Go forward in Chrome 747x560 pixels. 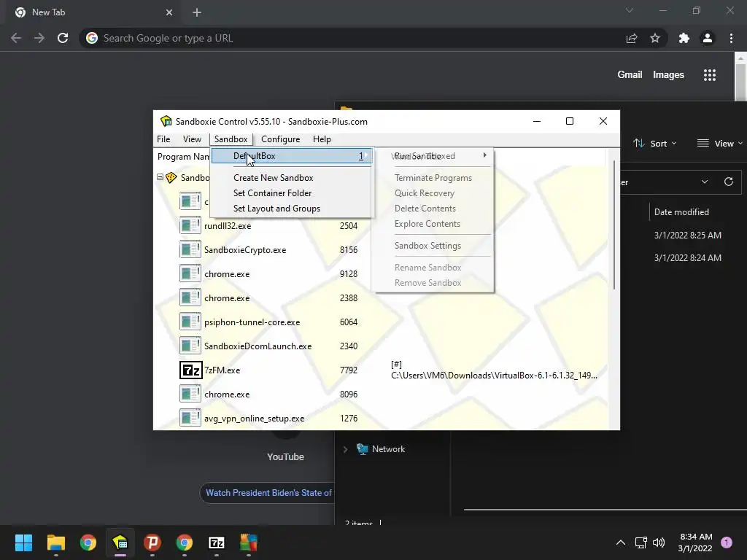tap(39, 38)
